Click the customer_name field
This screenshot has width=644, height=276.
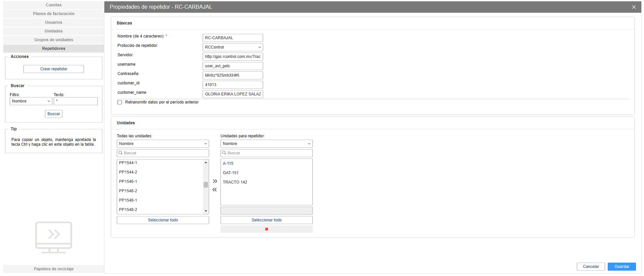coord(233,94)
